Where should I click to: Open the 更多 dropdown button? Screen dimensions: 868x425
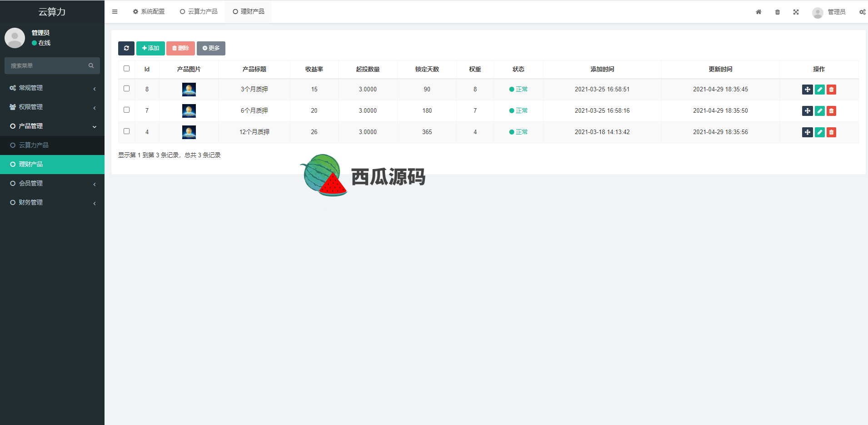pyautogui.click(x=211, y=48)
